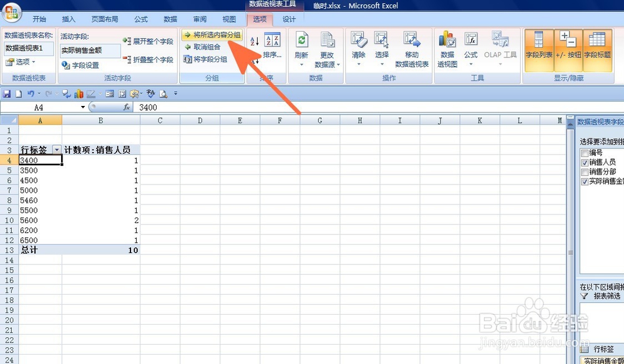The image size is (624, 364).
Task: Customize quick access toolbar dropdown
Action: (175, 93)
